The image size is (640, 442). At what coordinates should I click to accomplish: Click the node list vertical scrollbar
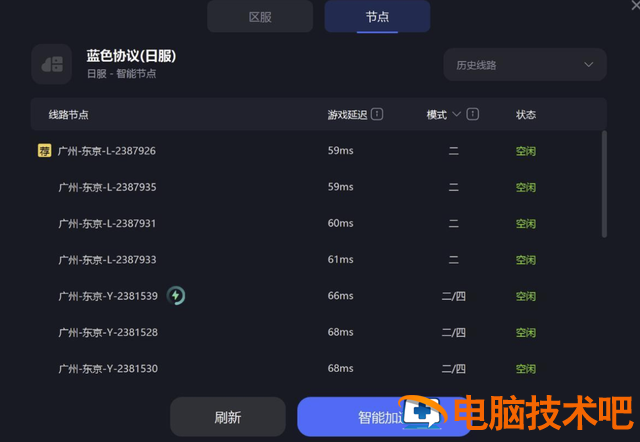click(604, 184)
